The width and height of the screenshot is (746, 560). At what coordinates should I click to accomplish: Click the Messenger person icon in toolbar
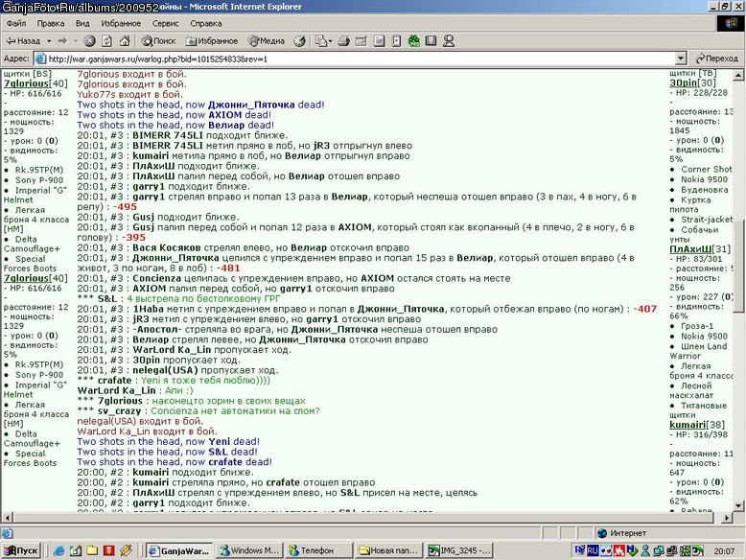point(448,41)
